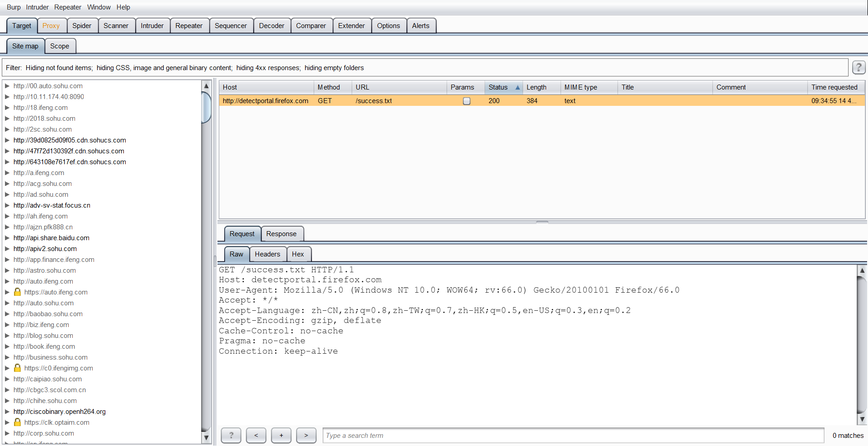Switch to the Alerts tab
The height and width of the screenshot is (446, 868).
coord(421,26)
